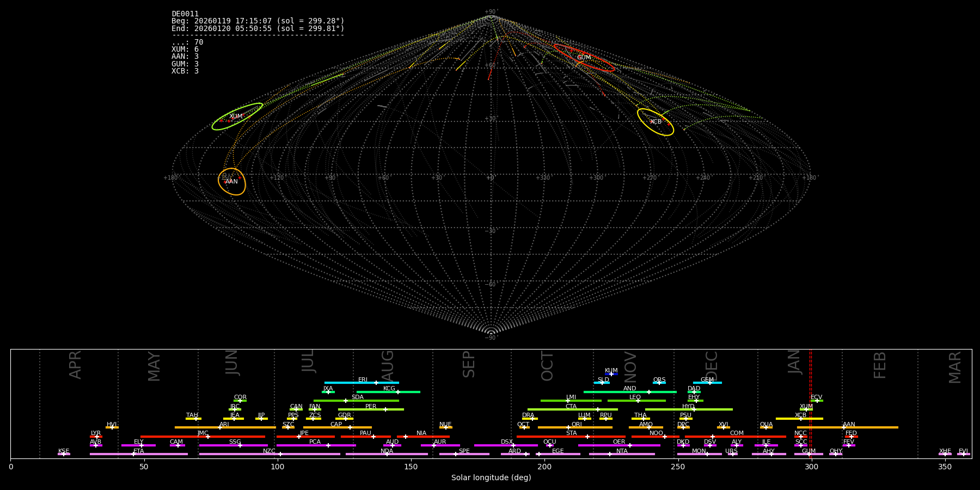Click the 150 tick on the solar longitude axis
This screenshot has height=490, width=980.
click(x=411, y=467)
